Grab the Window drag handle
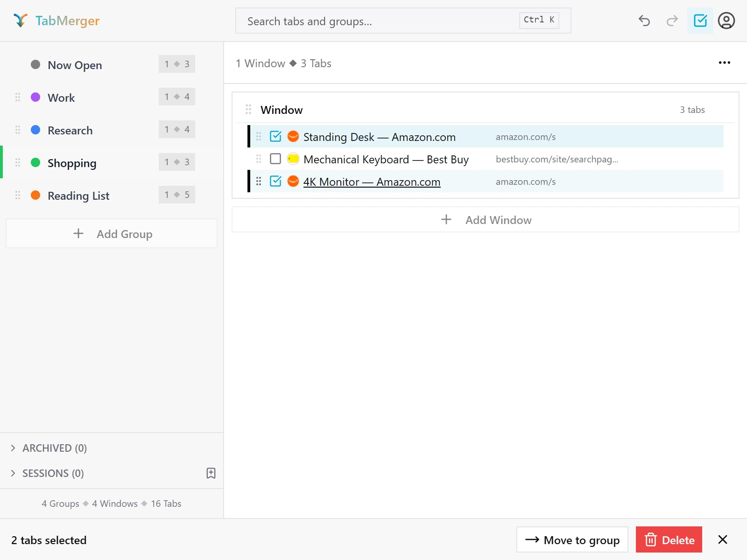Image resolution: width=747 pixels, height=560 pixels. tap(248, 109)
